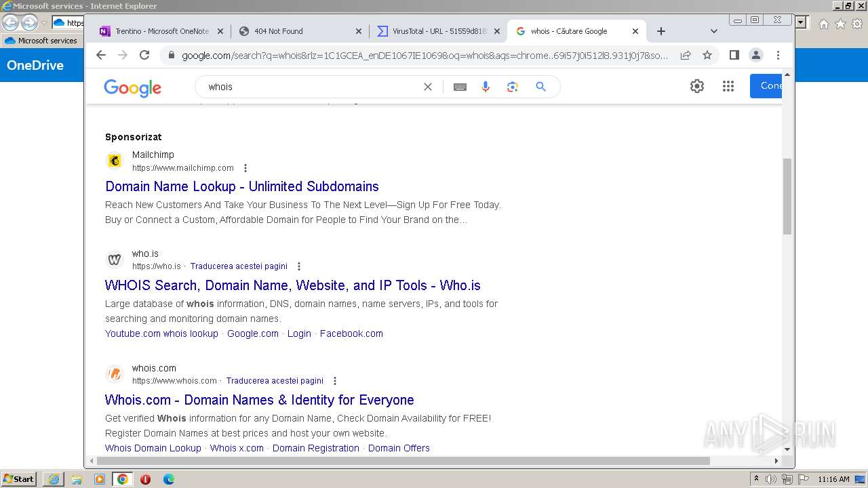Open Windows Start menu
Screen dimensions: 868x488
pyautogui.click(x=18, y=479)
